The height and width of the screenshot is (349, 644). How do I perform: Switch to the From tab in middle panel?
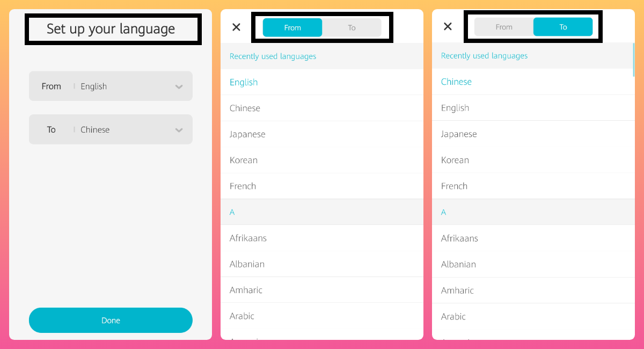coord(292,27)
